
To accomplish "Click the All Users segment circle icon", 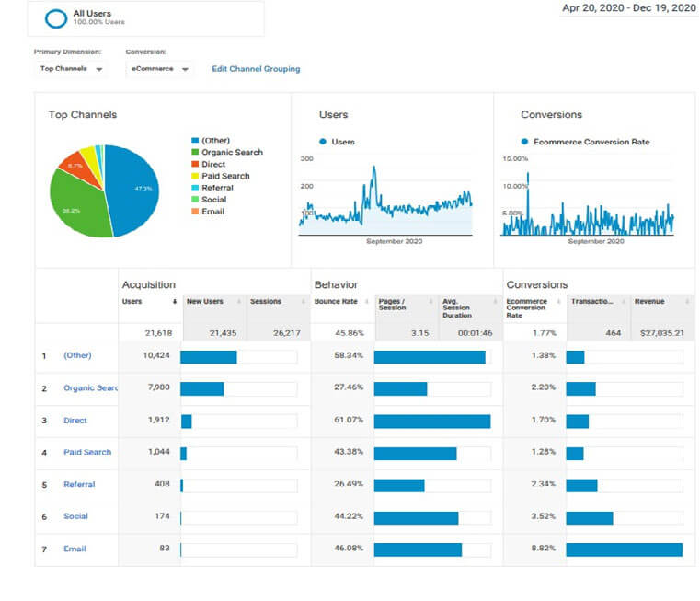I will (56, 18).
